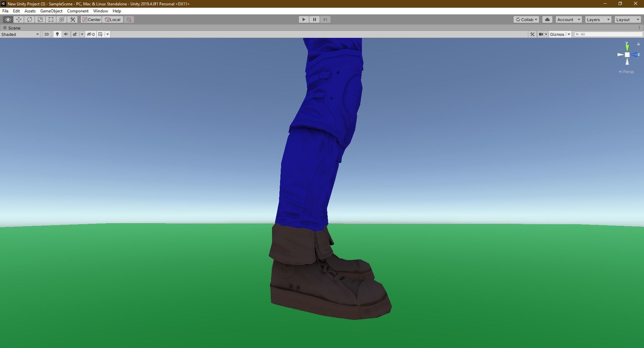Viewport: 644px width, 348px height.
Task: Toggle Gizmos button
Action: click(x=557, y=34)
